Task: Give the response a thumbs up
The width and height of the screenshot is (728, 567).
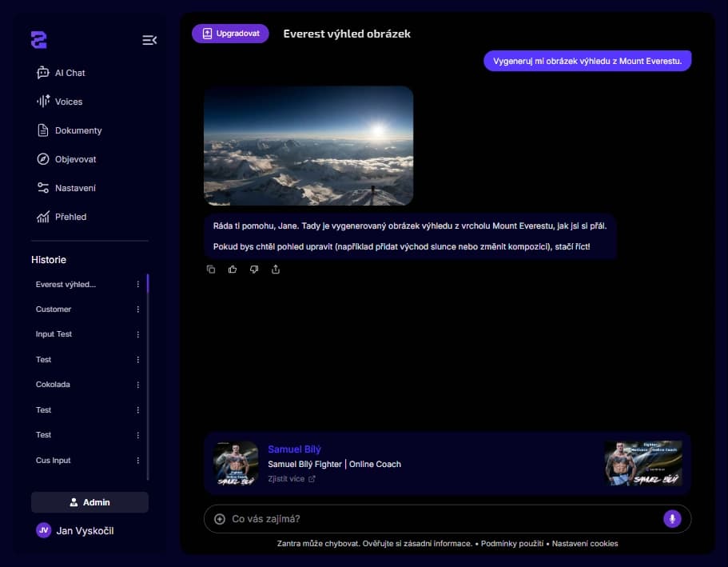Action: pyautogui.click(x=232, y=270)
